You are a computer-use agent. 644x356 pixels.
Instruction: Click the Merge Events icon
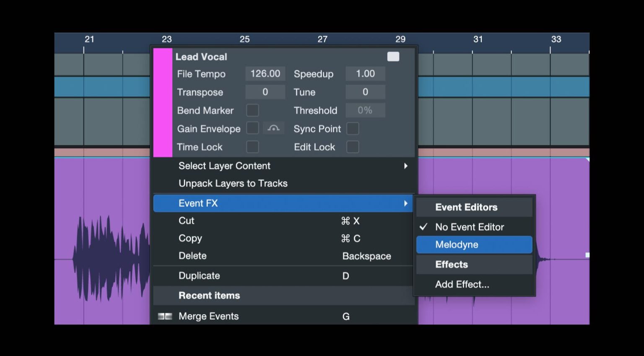[x=164, y=316]
